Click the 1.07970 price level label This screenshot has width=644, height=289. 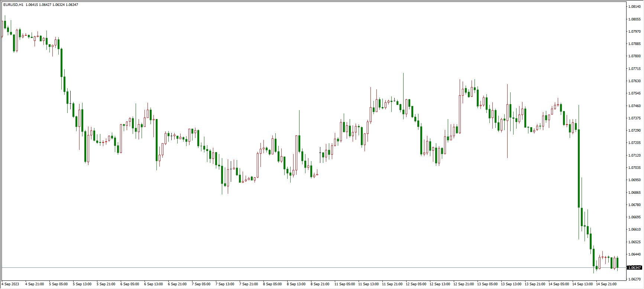(635, 32)
